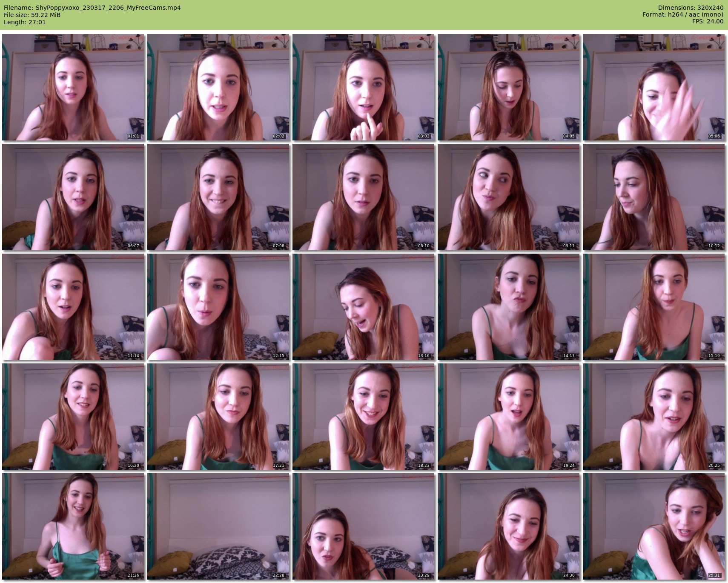Click the thumbnail timestamped 01:01
The width and height of the screenshot is (728, 583).
click(x=73, y=87)
